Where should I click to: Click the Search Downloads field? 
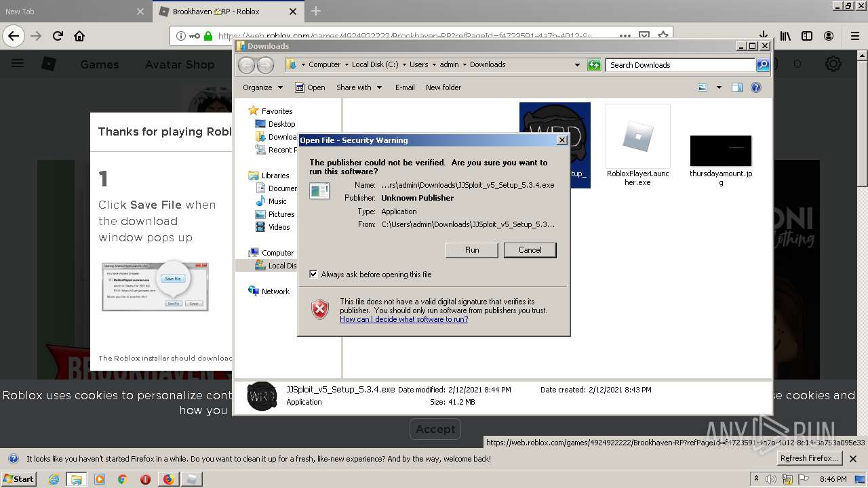click(680, 65)
